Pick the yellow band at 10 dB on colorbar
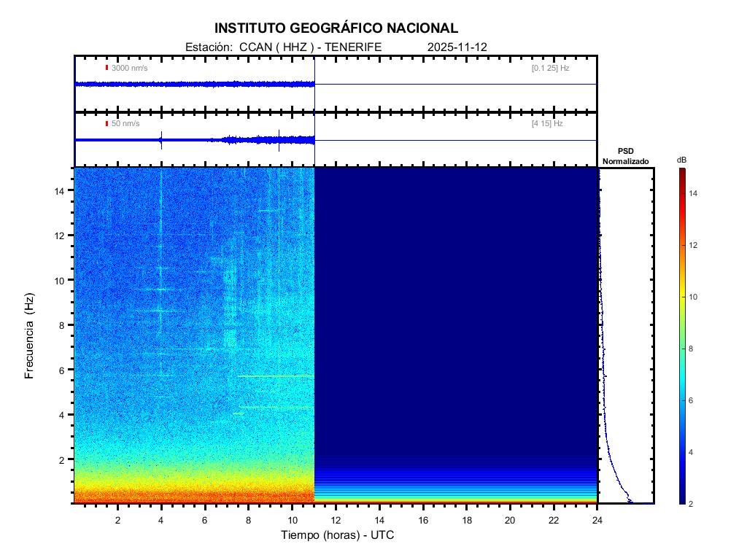Viewport: 747px width, 560px height. point(681,297)
